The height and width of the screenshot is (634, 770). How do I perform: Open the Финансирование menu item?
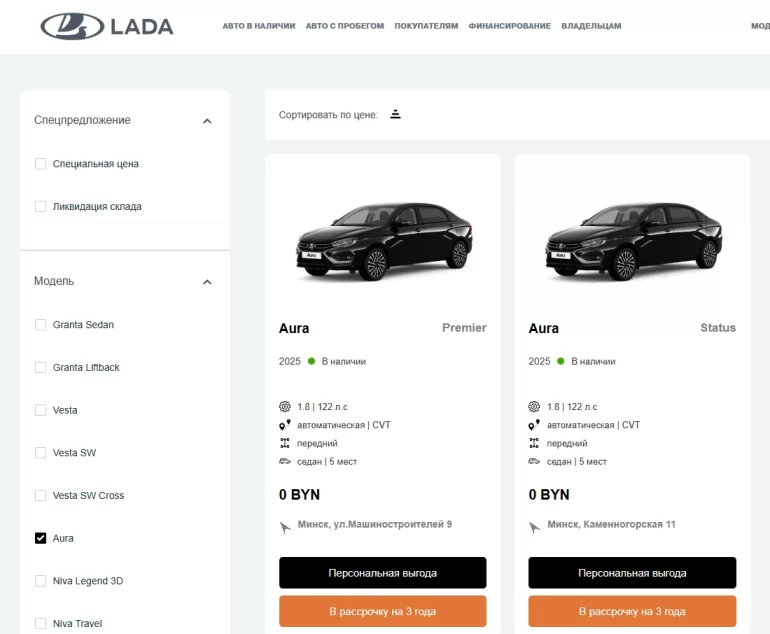click(509, 26)
